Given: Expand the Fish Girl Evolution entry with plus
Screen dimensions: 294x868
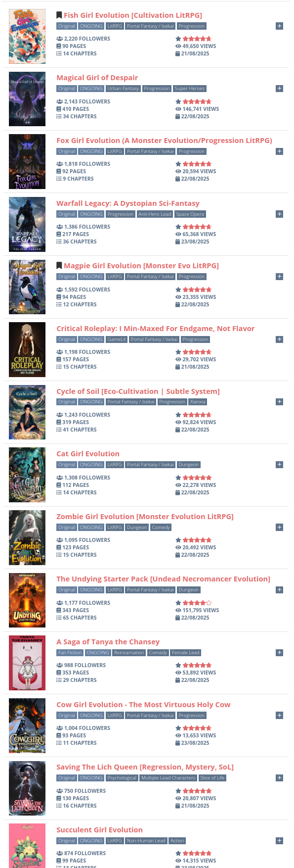Looking at the screenshot, I should (279, 26).
